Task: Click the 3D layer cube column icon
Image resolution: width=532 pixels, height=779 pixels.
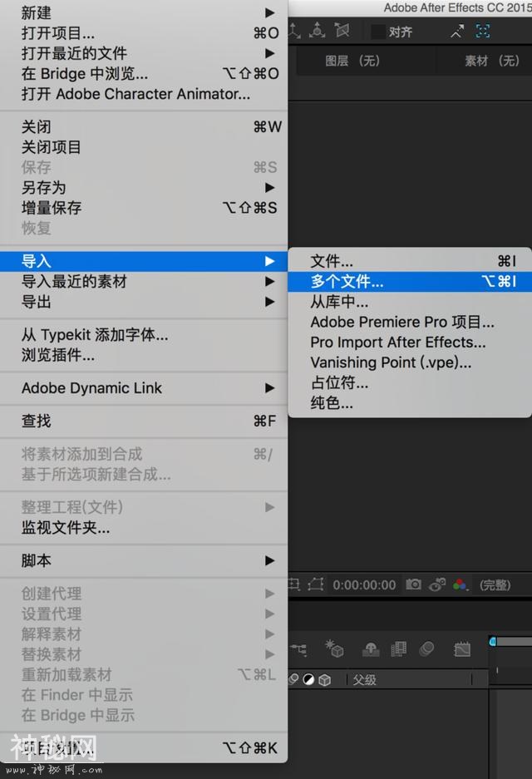Action: [x=324, y=679]
